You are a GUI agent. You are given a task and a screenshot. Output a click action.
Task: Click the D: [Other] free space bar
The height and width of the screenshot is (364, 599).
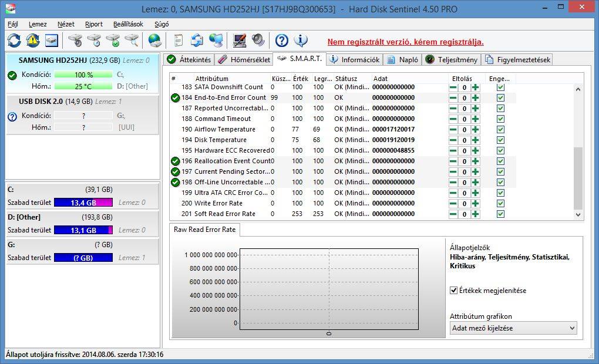(83, 230)
